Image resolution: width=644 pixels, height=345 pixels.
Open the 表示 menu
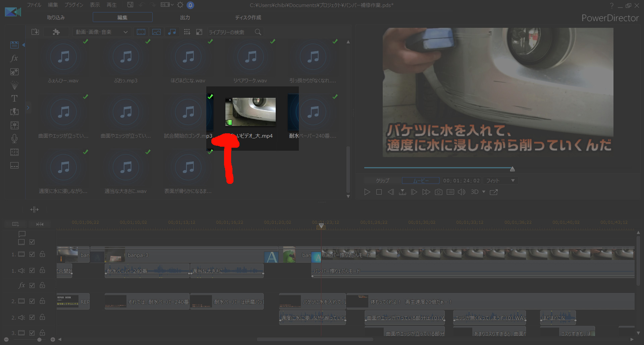(95, 5)
